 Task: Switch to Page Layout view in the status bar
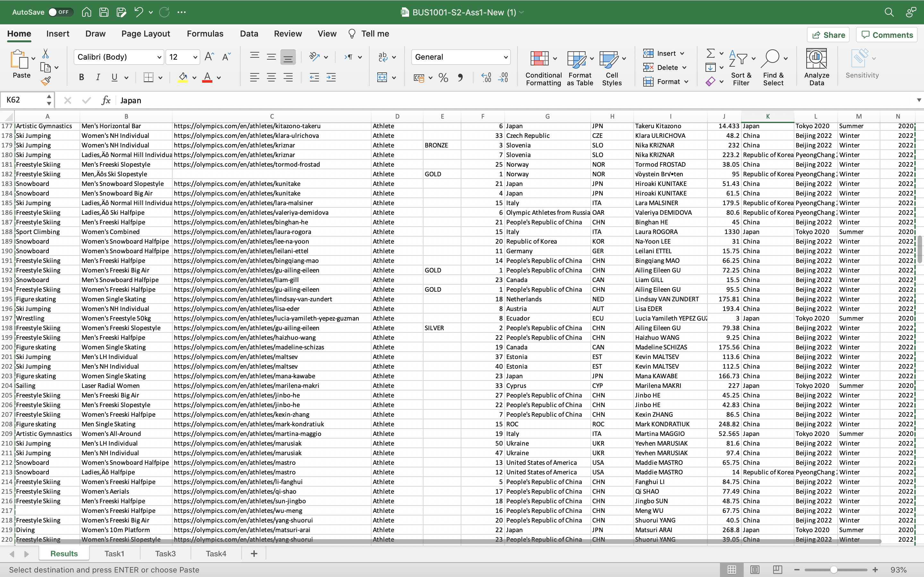pyautogui.click(x=755, y=569)
